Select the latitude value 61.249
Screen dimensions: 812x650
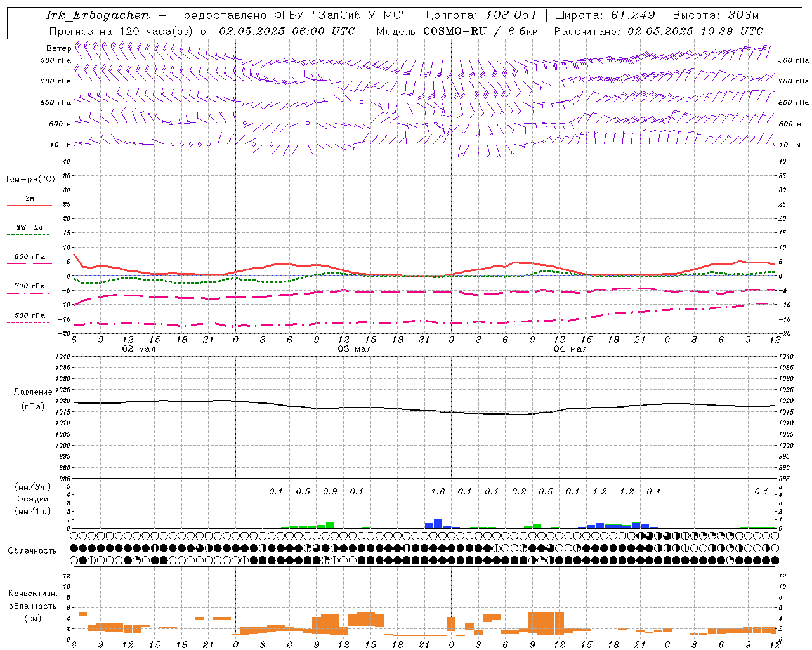(632, 15)
